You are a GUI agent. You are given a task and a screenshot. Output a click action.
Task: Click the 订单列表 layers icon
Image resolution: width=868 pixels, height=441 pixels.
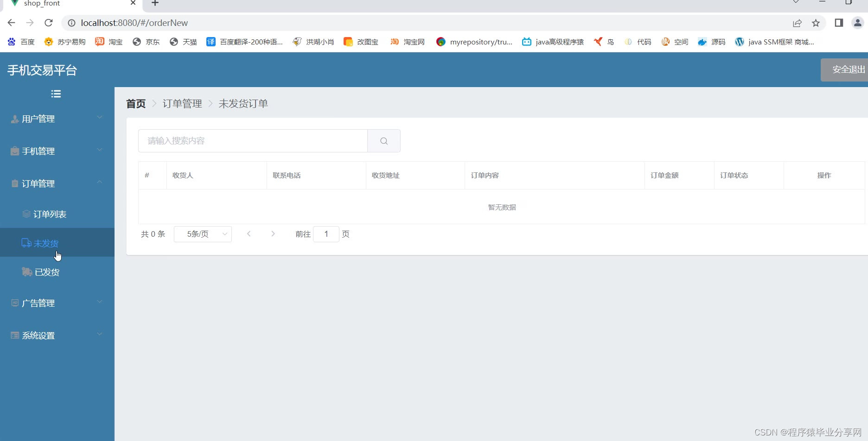pyautogui.click(x=26, y=214)
